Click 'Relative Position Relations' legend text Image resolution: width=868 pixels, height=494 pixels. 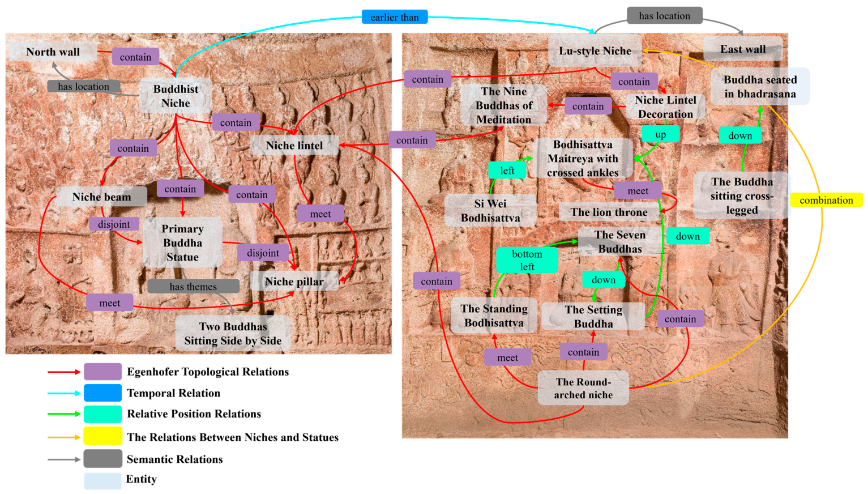click(194, 414)
